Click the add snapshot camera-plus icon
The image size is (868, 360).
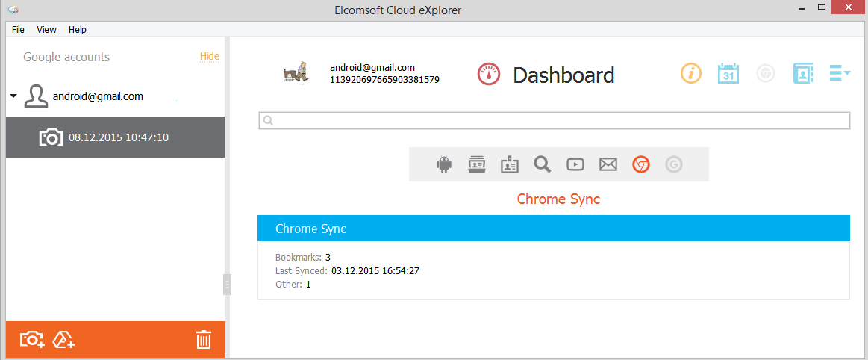[x=33, y=339]
